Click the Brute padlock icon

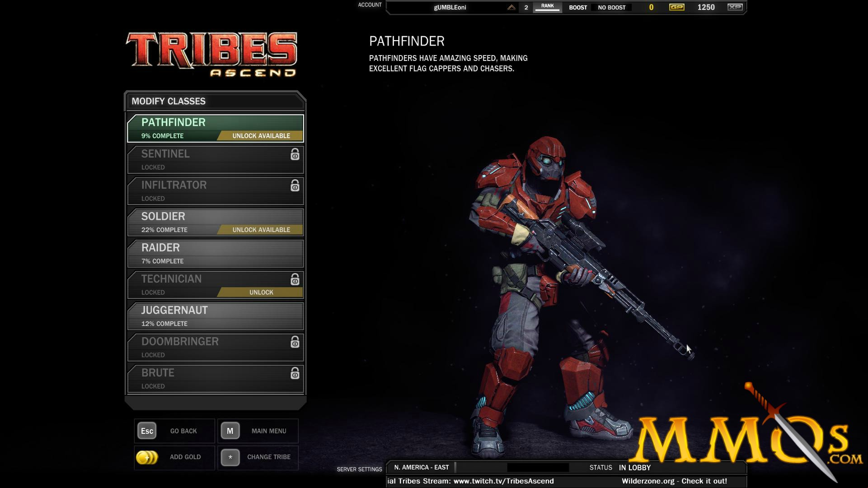click(x=295, y=373)
